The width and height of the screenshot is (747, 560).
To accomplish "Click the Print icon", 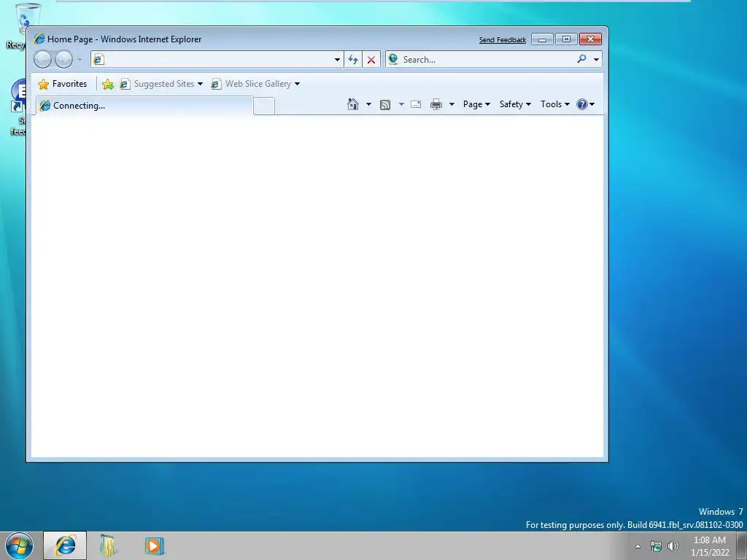I will point(436,104).
